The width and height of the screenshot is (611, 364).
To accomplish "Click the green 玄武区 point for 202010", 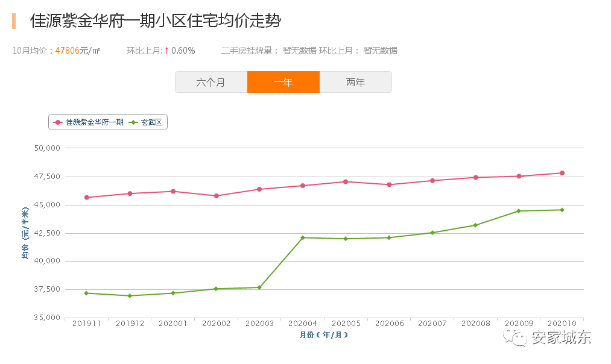I will tap(562, 210).
